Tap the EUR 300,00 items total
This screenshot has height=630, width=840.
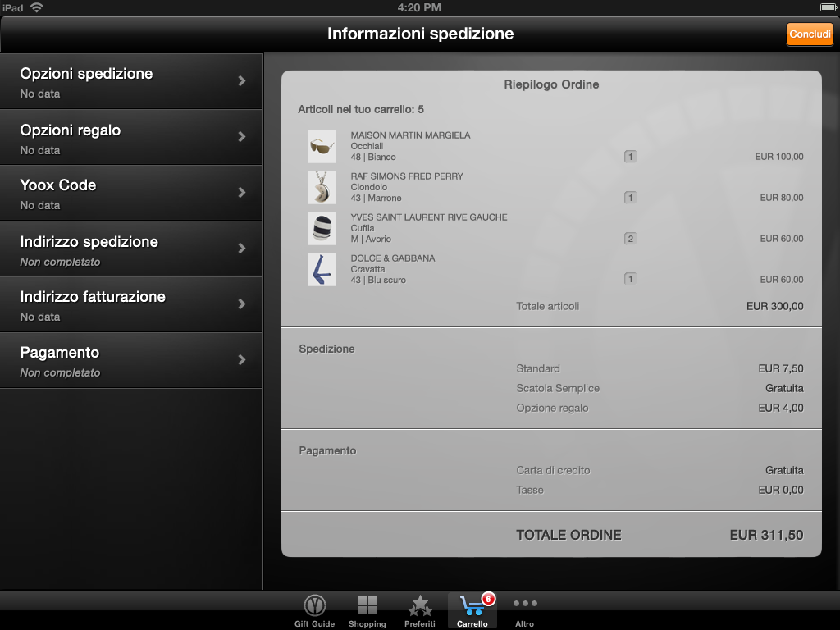tap(774, 307)
